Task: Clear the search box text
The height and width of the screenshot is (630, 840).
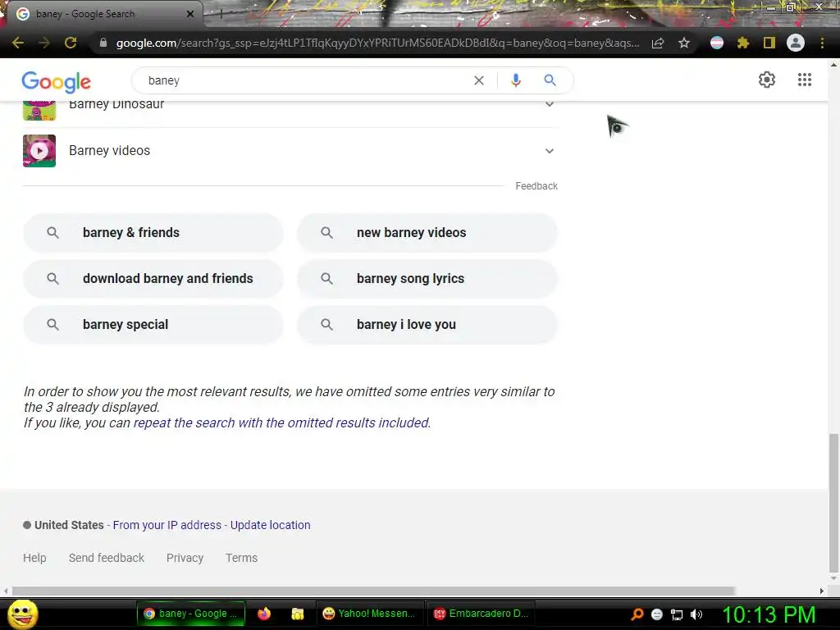Action: click(479, 80)
